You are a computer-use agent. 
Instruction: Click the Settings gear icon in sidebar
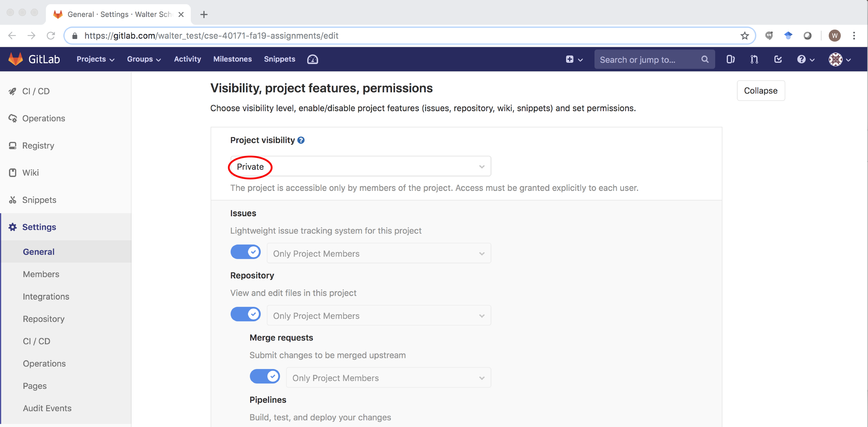point(12,227)
